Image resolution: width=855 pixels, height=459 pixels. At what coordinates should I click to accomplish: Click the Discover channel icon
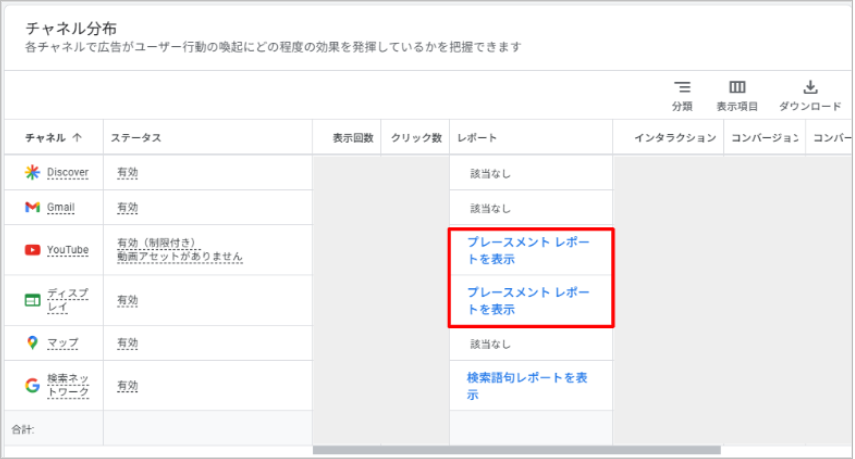tap(32, 172)
